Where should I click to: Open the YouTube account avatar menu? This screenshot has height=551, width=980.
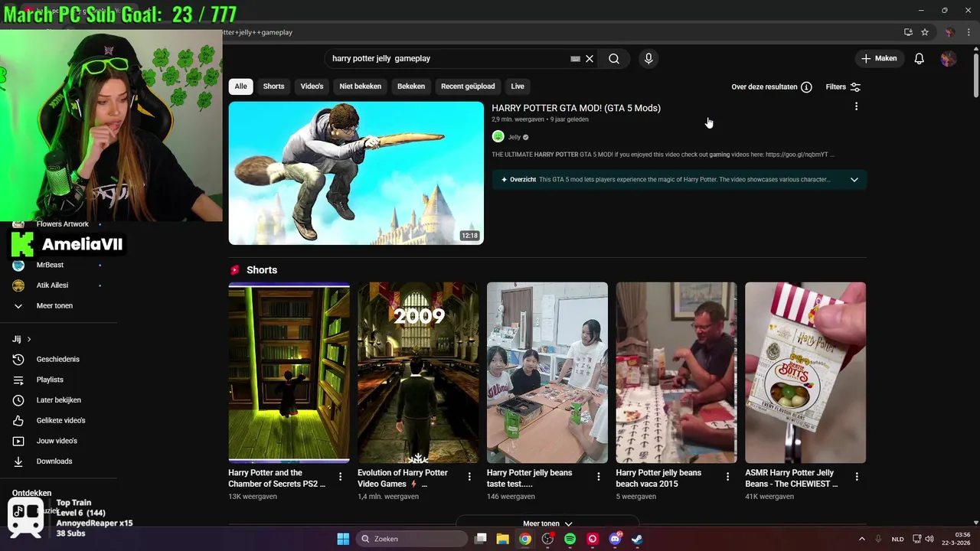[x=949, y=59]
